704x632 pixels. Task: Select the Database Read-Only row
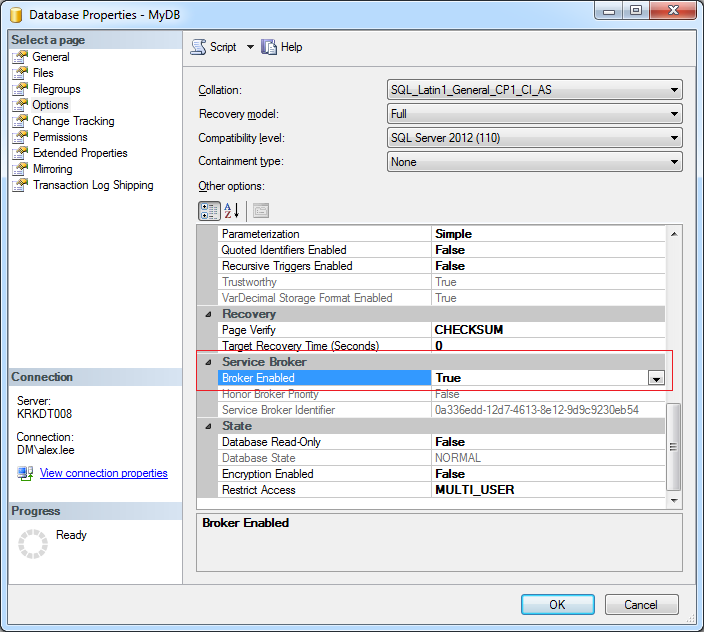click(x=442, y=442)
